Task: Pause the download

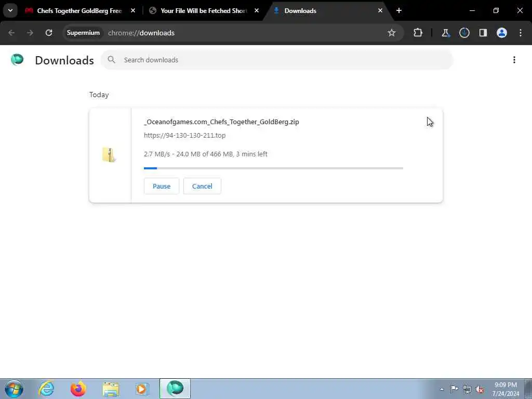Action: (x=162, y=186)
